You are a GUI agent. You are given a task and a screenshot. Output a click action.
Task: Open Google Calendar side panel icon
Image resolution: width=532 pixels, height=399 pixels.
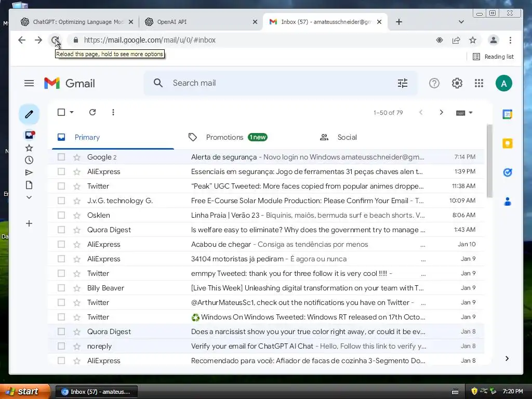[508, 114]
